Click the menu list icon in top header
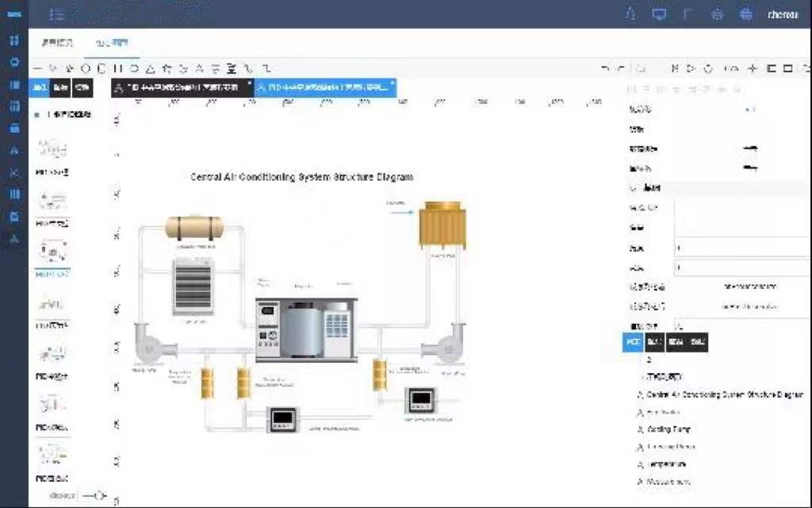This screenshot has height=508, width=812. (56, 14)
